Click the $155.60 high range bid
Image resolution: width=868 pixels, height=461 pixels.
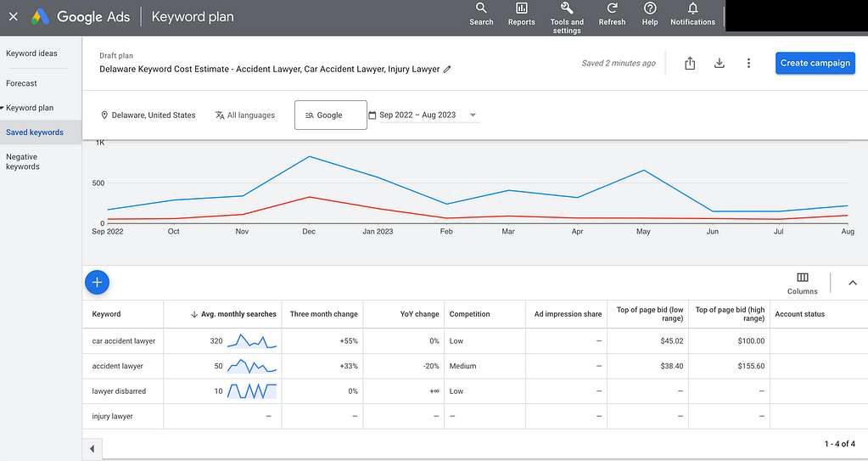[751, 366]
